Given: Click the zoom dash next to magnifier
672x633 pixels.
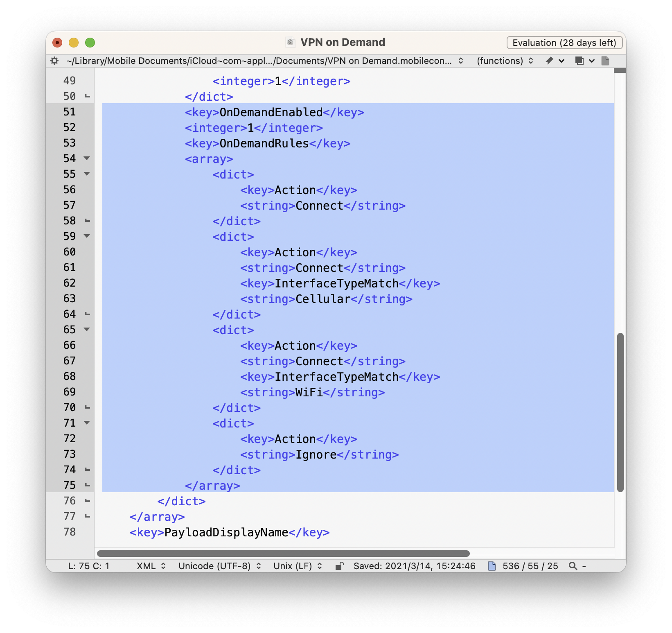Looking at the screenshot, I should pyautogui.click(x=584, y=566).
